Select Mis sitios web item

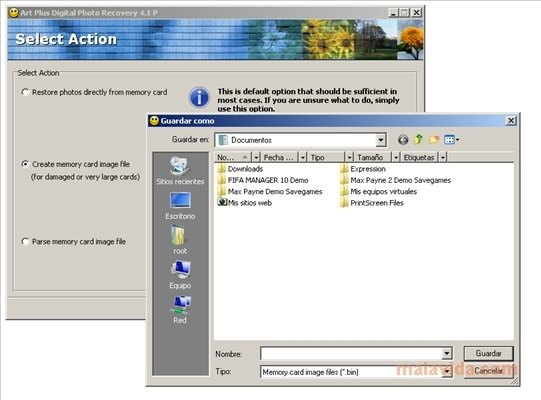coord(245,203)
